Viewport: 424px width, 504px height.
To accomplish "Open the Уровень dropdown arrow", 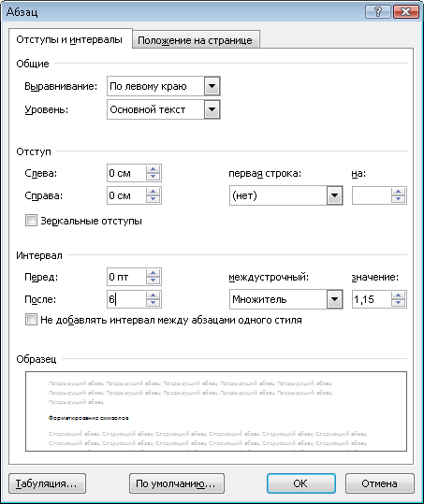I will coord(212,109).
